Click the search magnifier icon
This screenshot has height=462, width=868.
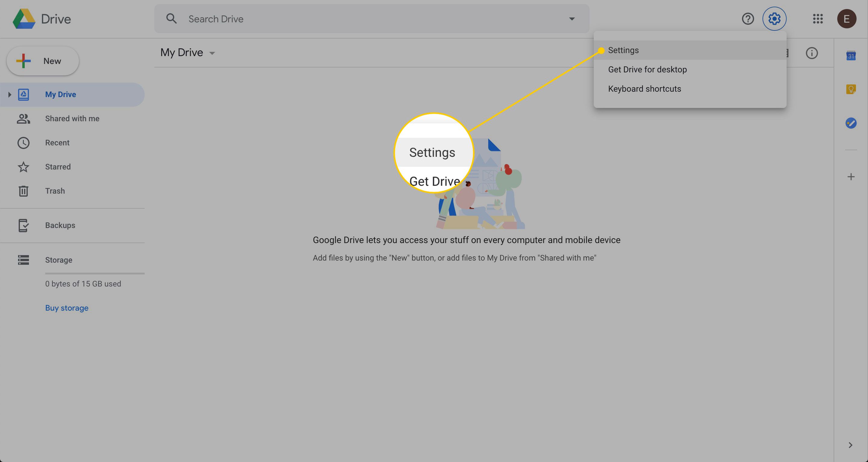[171, 19]
